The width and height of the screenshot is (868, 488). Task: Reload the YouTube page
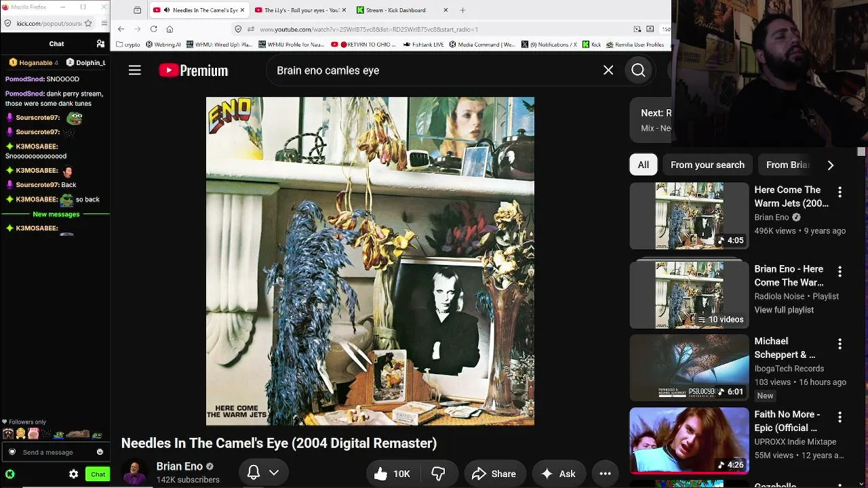pos(154,29)
